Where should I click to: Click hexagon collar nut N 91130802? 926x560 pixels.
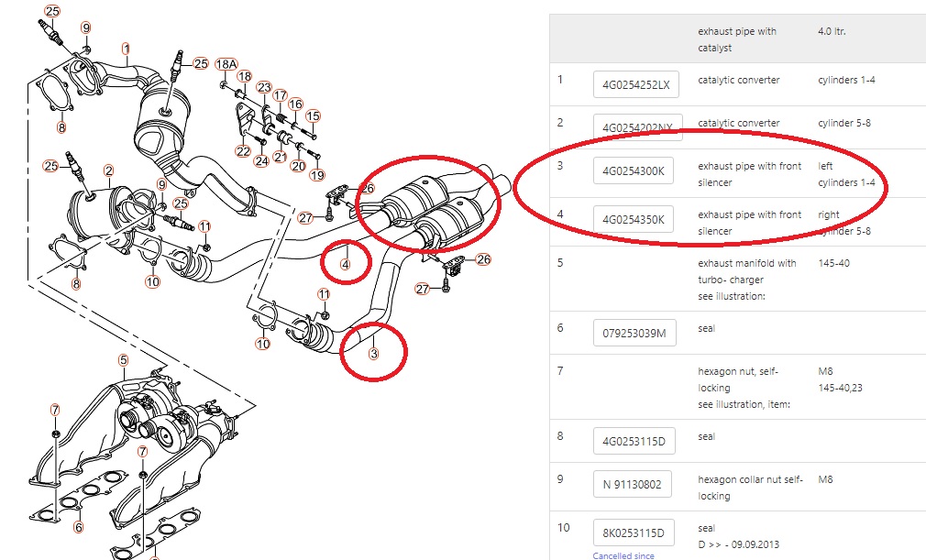[x=633, y=484]
